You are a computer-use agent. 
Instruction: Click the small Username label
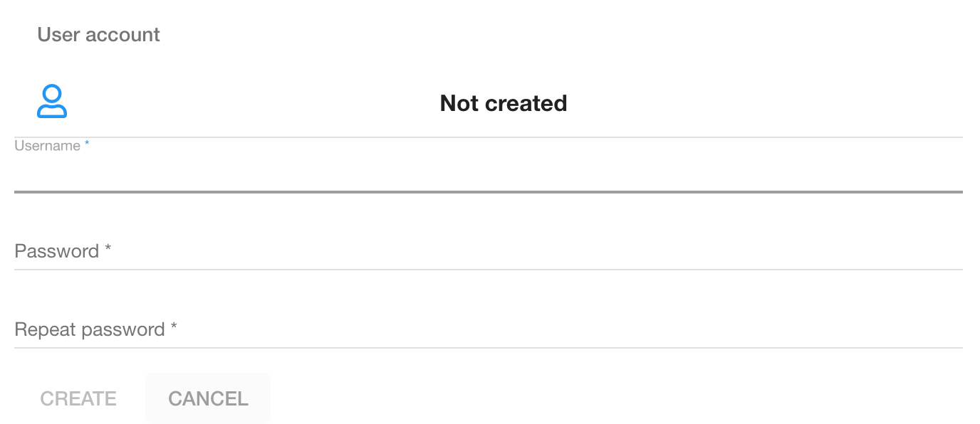pos(47,146)
